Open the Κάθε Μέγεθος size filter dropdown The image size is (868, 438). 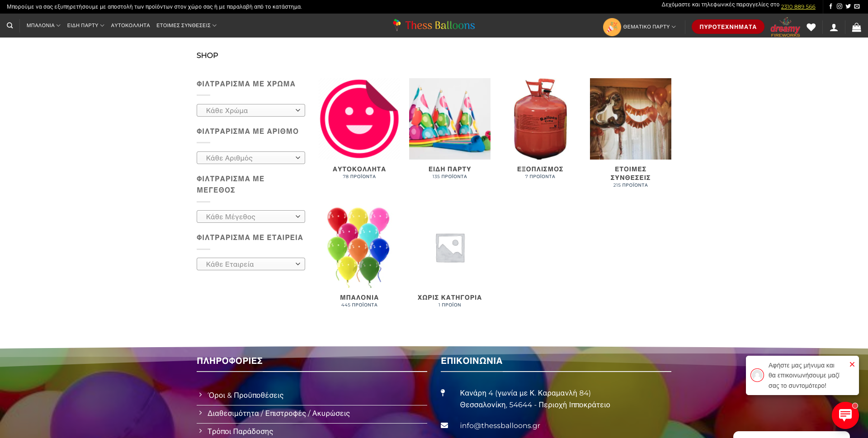click(x=250, y=217)
